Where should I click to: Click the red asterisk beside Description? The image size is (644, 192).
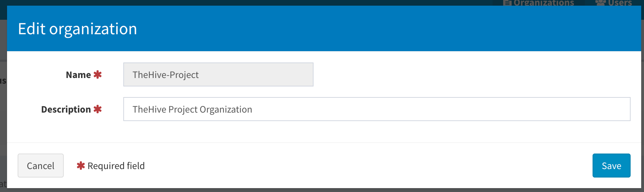coord(98,109)
